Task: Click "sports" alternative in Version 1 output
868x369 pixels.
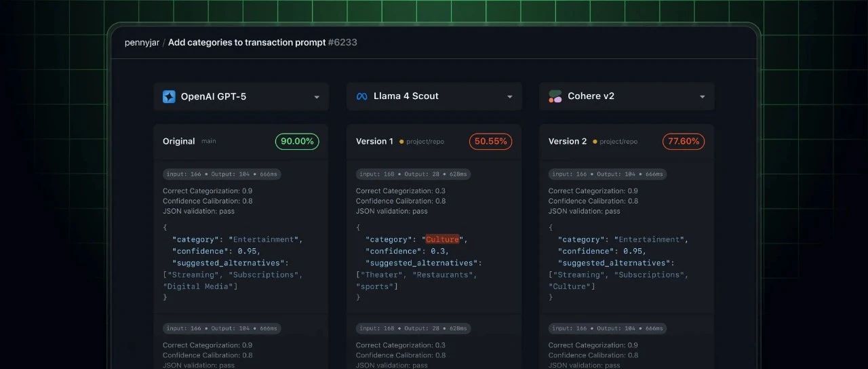Action: coord(376,286)
